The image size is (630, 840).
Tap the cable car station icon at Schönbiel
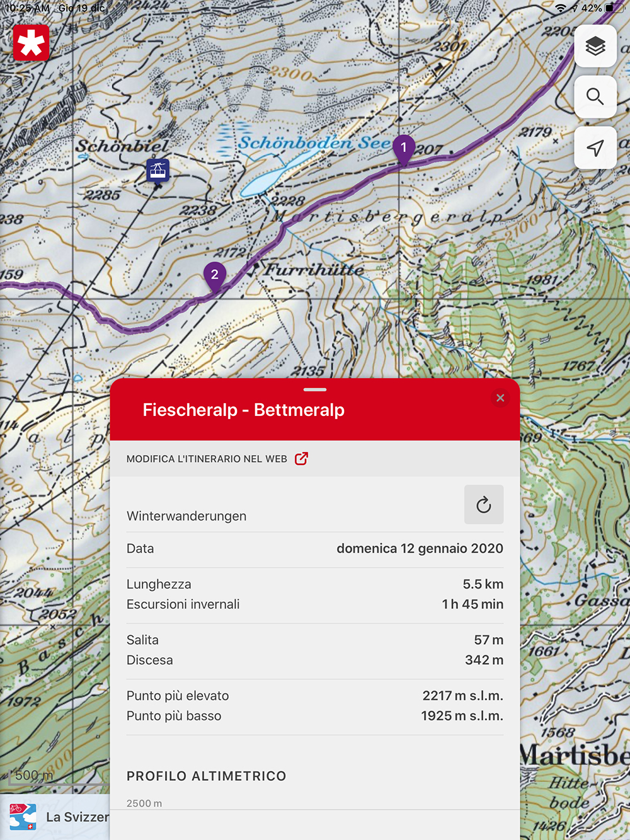[x=157, y=170]
